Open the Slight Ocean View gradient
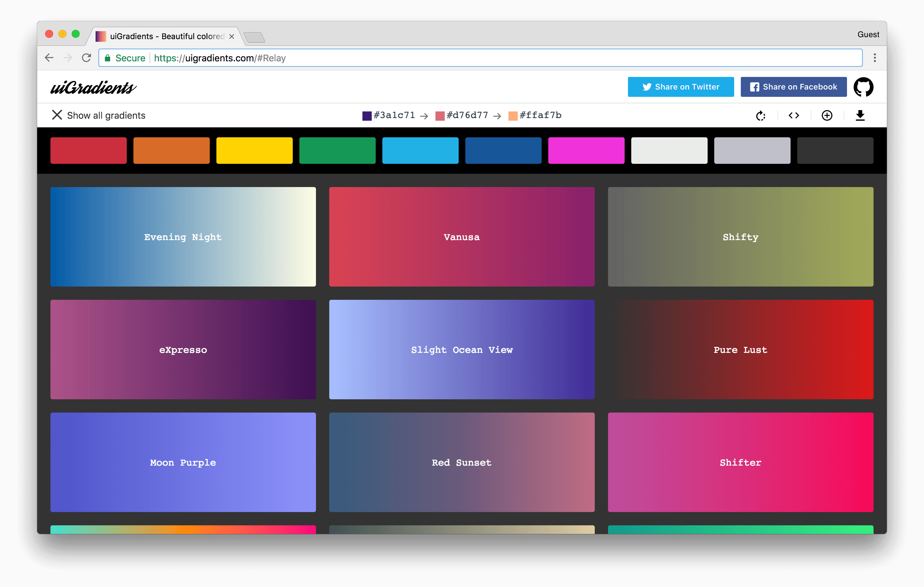 [x=461, y=349]
